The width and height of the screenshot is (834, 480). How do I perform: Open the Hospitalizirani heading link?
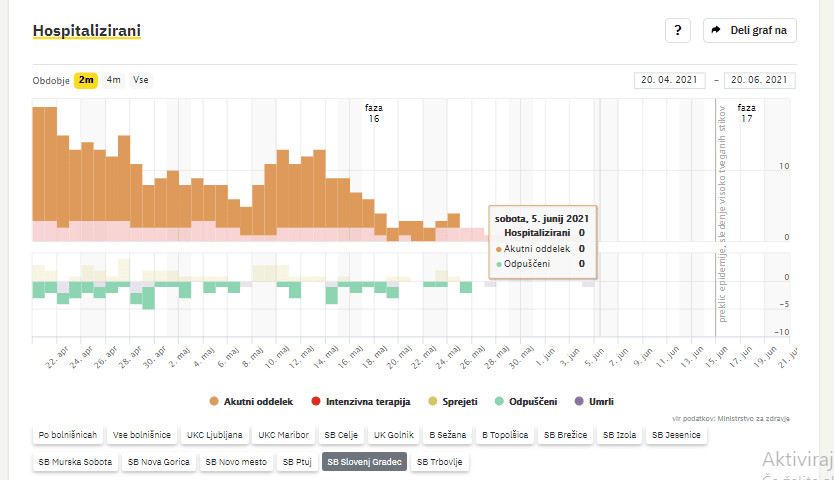click(x=87, y=31)
